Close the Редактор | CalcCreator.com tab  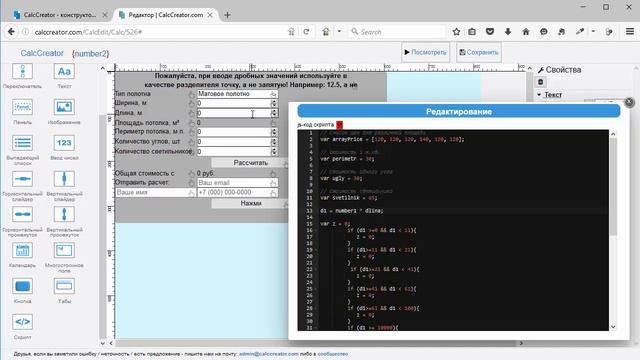pos(210,15)
